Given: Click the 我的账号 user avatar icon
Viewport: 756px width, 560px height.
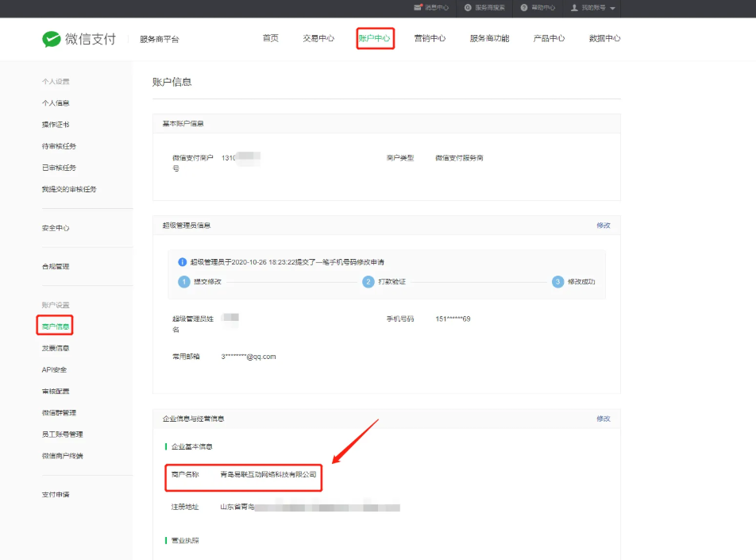Looking at the screenshot, I should click(x=574, y=7).
